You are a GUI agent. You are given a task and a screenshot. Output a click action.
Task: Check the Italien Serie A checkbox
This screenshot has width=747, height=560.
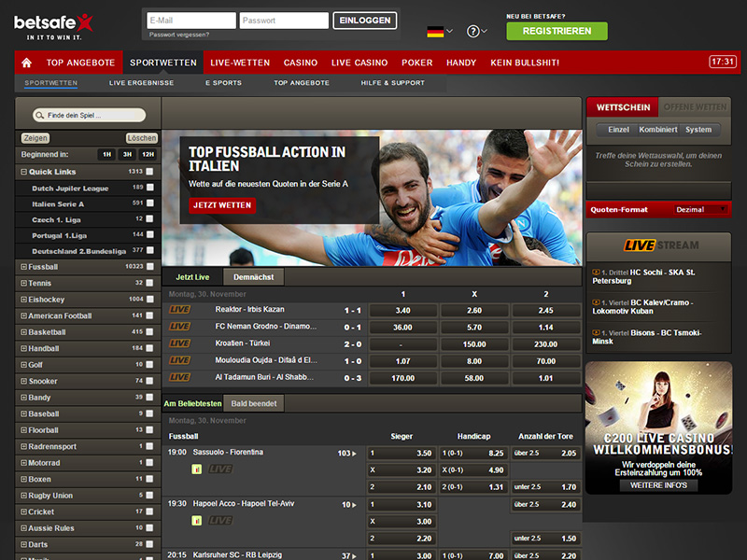tap(149, 203)
